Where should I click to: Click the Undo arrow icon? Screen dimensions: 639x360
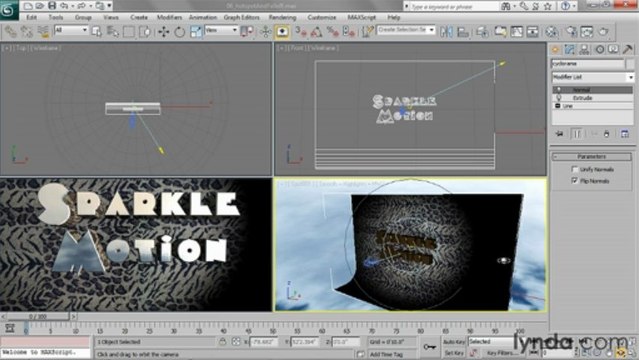(x=64, y=6)
